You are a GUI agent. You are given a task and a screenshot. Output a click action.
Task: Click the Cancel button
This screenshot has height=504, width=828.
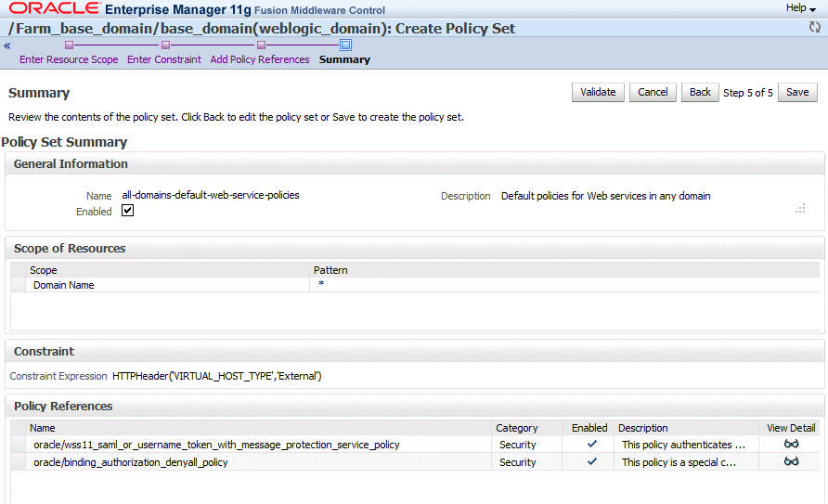(x=653, y=93)
